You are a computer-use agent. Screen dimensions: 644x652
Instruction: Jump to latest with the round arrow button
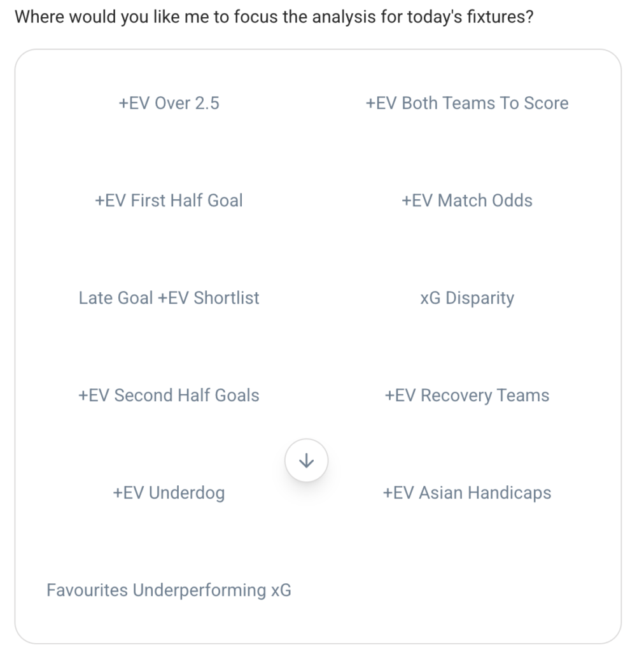[x=306, y=460]
